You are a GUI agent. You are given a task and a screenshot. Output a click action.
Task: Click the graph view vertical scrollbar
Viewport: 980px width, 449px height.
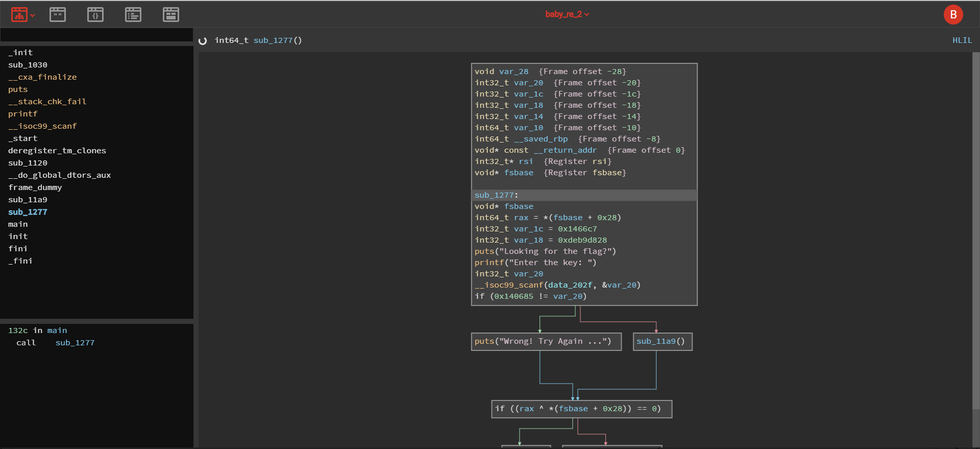coord(976,231)
